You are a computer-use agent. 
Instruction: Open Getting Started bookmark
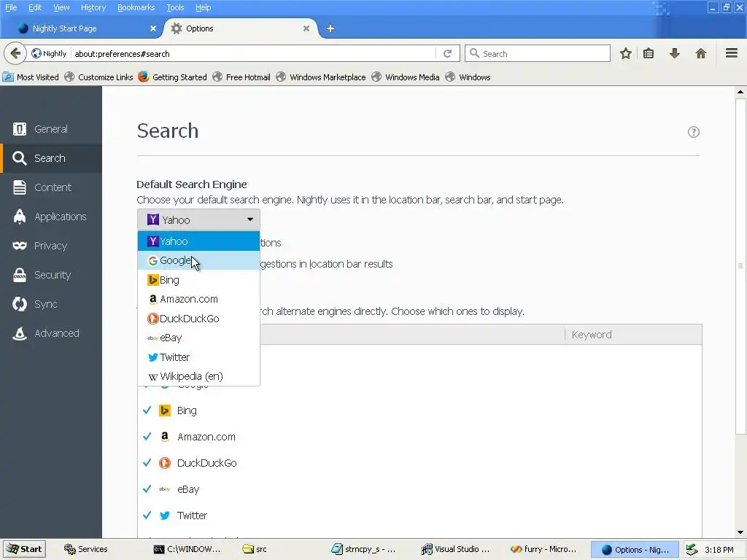click(x=172, y=77)
